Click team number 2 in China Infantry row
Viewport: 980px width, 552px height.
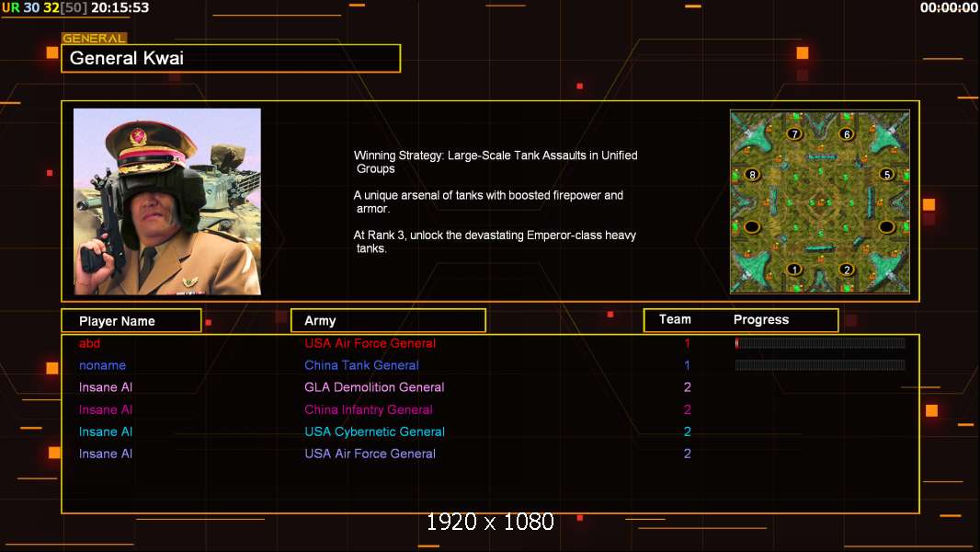(x=687, y=409)
